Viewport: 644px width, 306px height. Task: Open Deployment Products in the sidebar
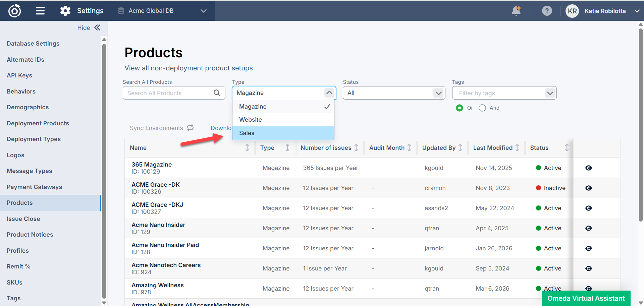38,123
